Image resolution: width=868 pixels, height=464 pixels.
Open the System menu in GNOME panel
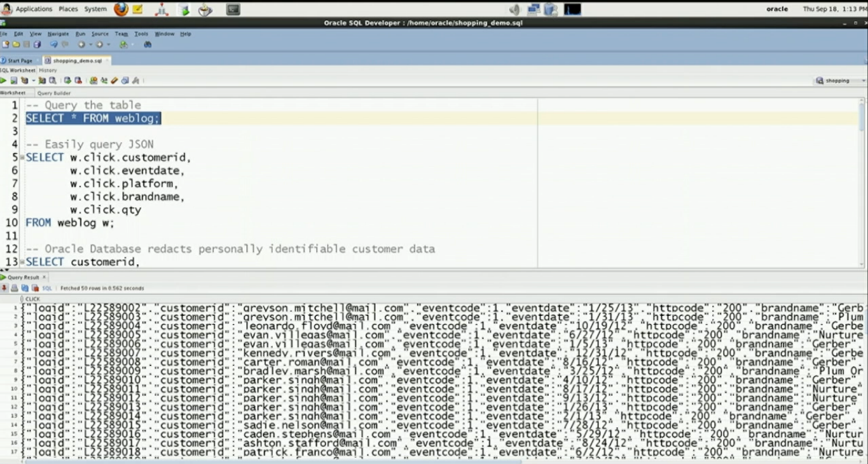pyautogui.click(x=95, y=9)
